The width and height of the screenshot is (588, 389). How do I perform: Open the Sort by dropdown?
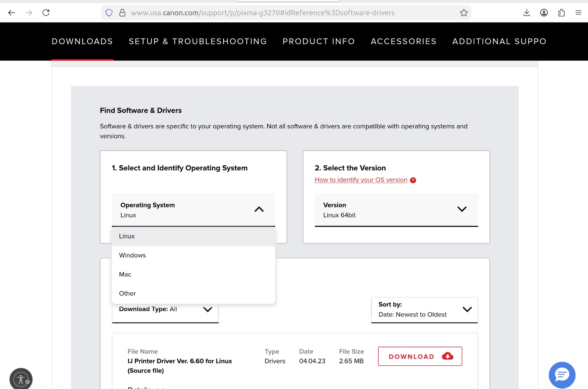pyautogui.click(x=424, y=310)
